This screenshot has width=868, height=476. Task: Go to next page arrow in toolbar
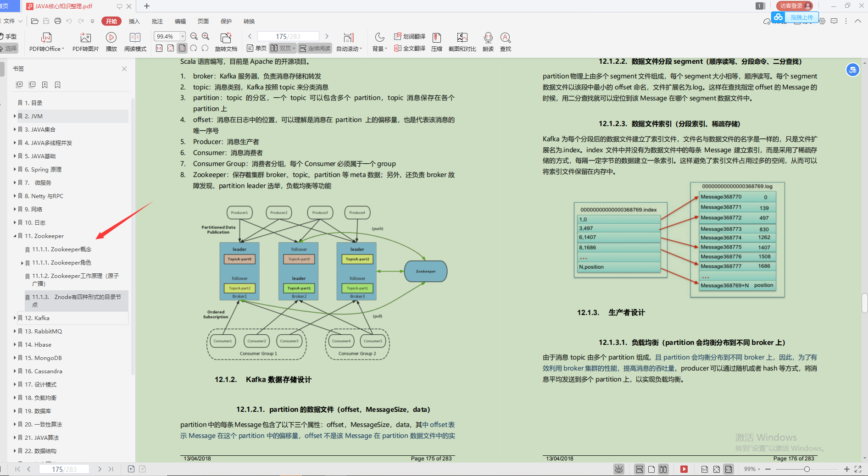(x=327, y=36)
